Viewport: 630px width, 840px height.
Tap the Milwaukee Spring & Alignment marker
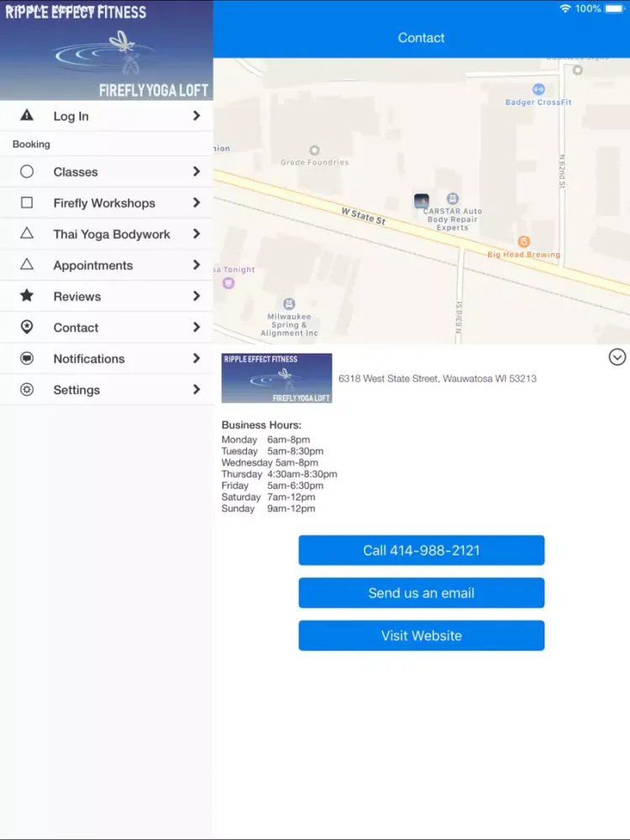289,304
